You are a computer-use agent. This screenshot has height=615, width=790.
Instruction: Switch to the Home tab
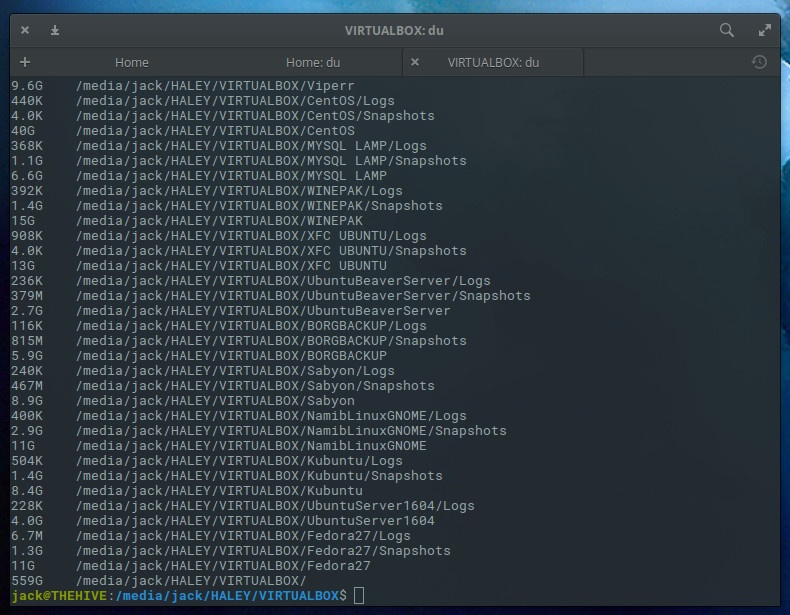point(131,62)
